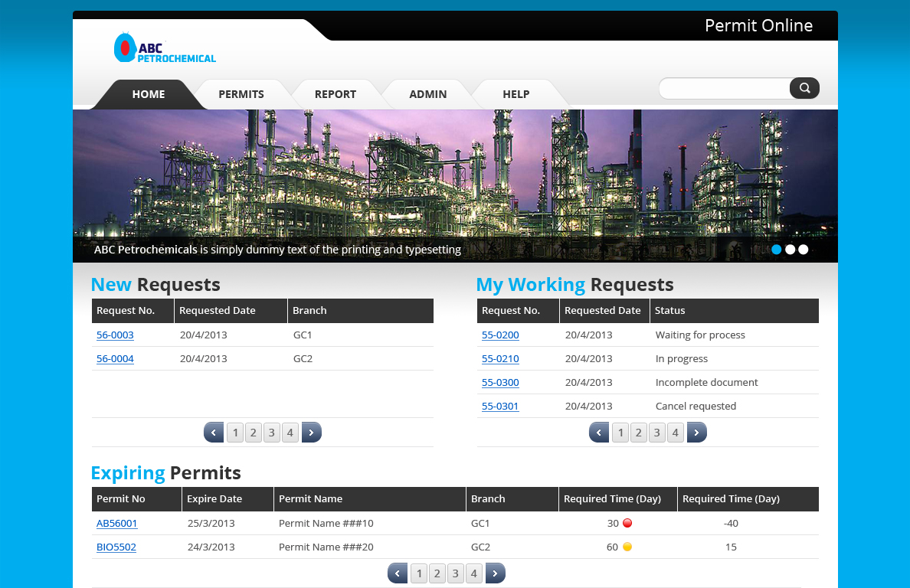Click next page arrow under Expiring Permits

(x=495, y=573)
